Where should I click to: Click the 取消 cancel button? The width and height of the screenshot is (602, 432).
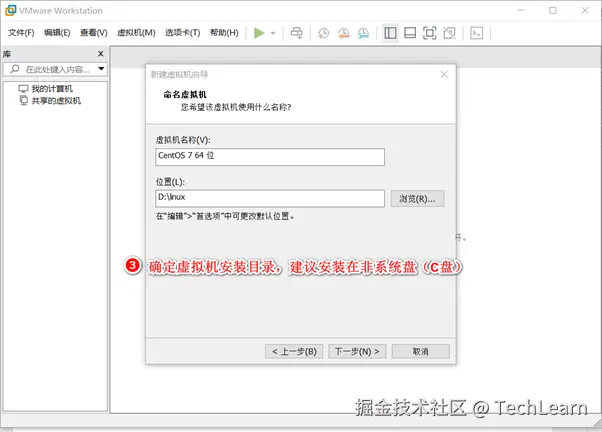point(420,351)
